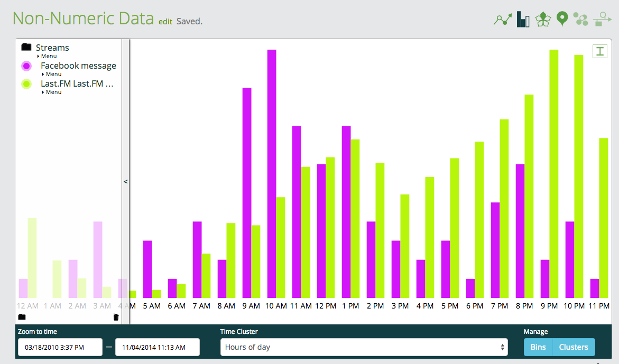Open the map pin visualization

[562, 19]
